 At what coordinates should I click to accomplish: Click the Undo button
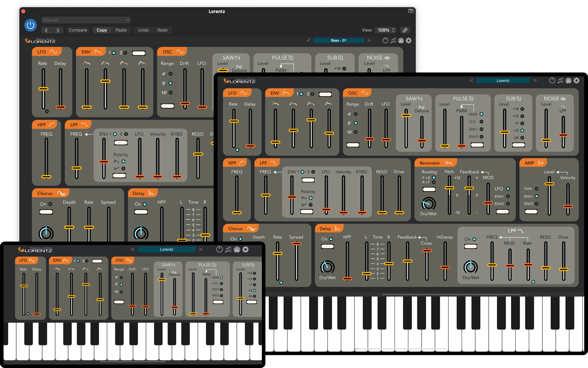[x=143, y=30]
